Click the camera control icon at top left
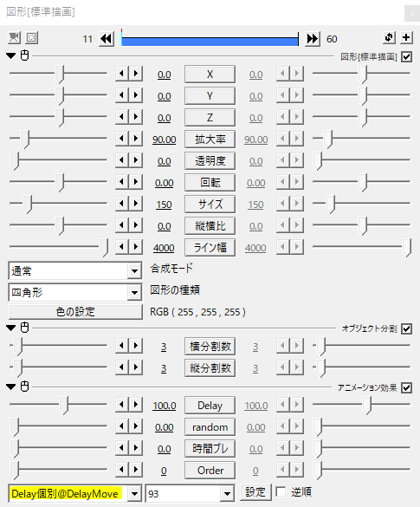The height and width of the screenshot is (507, 420). click(14, 38)
